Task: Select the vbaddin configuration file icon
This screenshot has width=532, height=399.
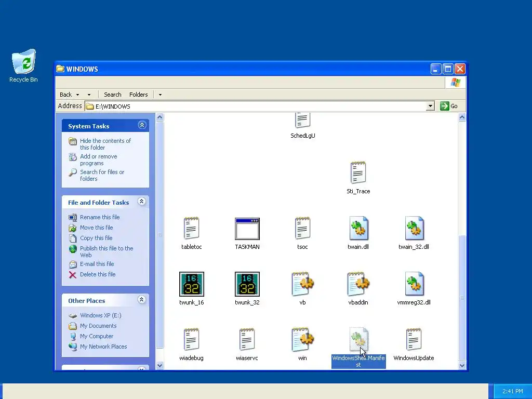Action: tap(358, 284)
